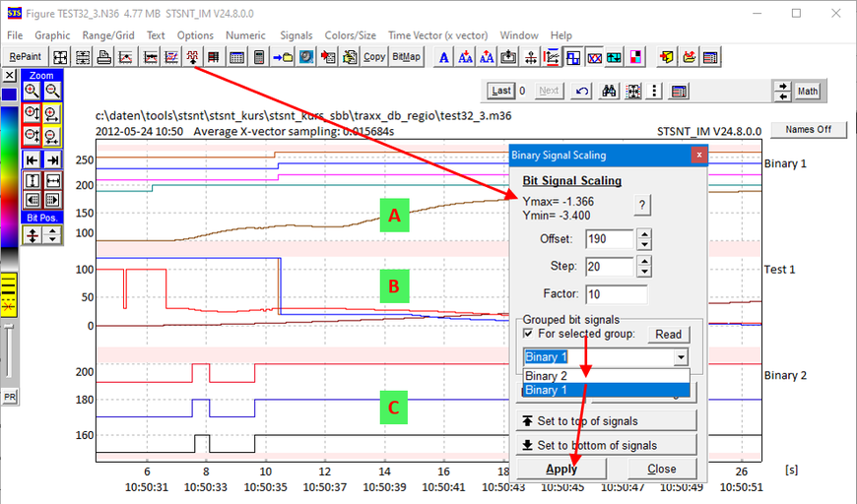Click the horizontal zoom out icon
This screenshot has height=504, width=857.
point(52,136)
